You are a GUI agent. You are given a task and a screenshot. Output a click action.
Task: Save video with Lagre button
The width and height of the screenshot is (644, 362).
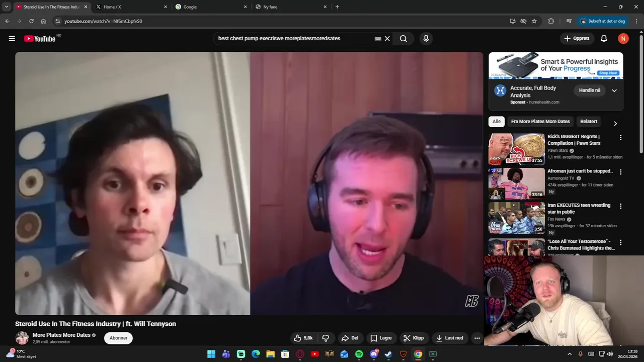coord(381,338)
